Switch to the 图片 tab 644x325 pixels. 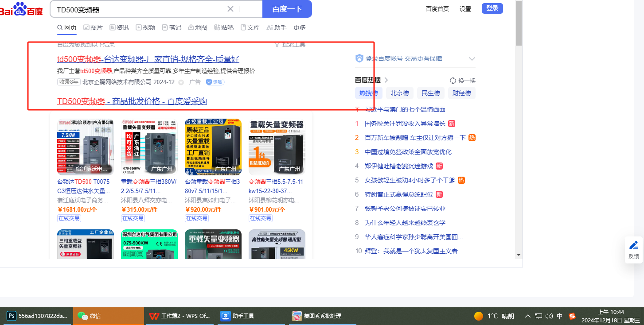93,27
